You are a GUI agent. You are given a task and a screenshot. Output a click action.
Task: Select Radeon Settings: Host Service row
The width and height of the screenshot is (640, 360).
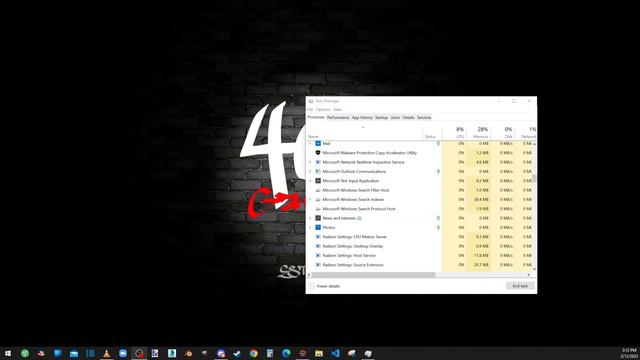(419, 256)
